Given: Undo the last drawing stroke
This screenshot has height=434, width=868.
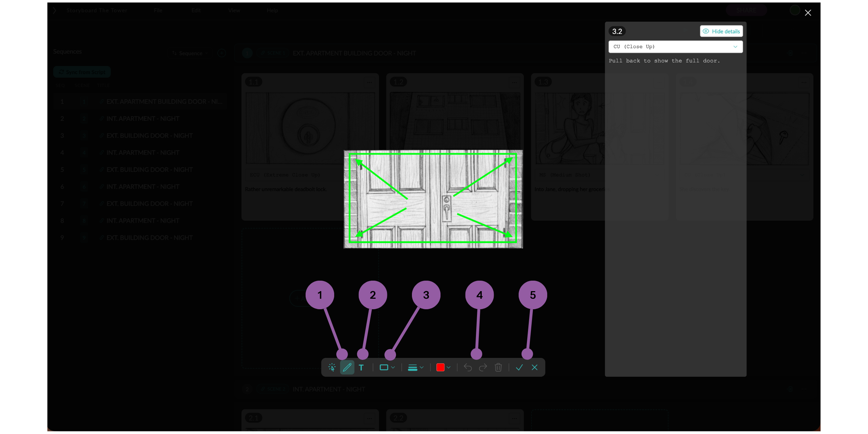Looking at the screenshot, I should [468, 367].
